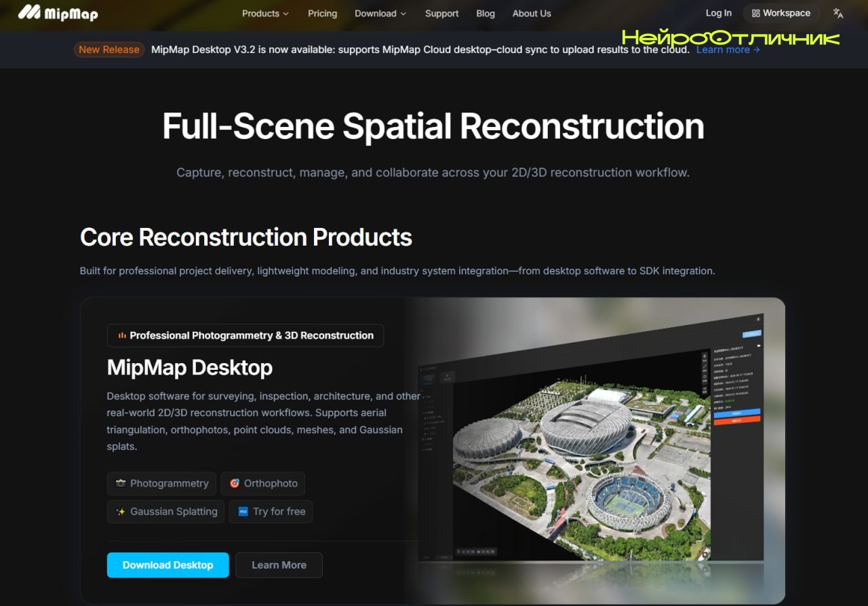
Task: Follow the Learn more link in release banner
Action: coord(728,50)
